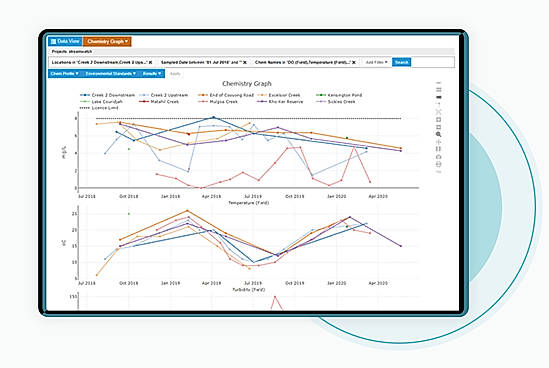Remove the Sampled Date filter with its X

pyautogui.click(x=245, y=62)
